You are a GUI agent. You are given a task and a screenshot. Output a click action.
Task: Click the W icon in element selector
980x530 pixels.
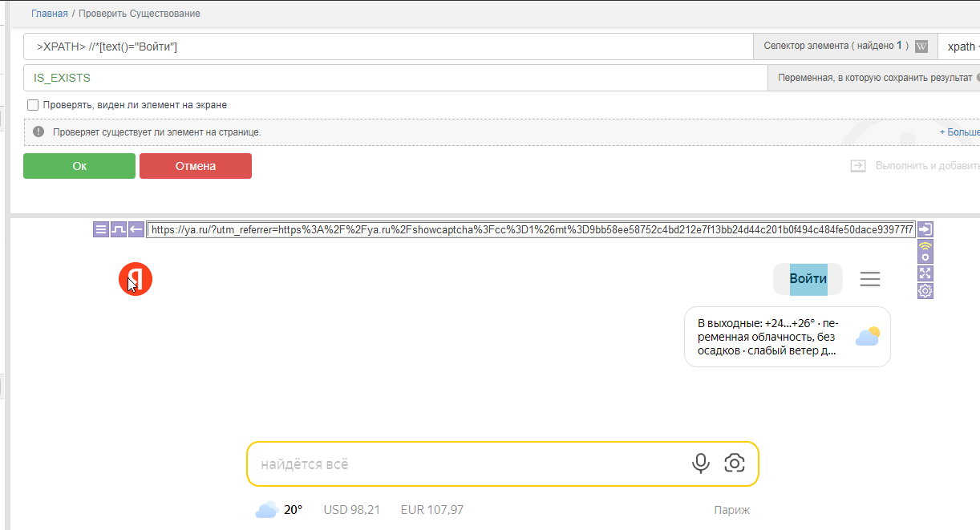point(921,47)
